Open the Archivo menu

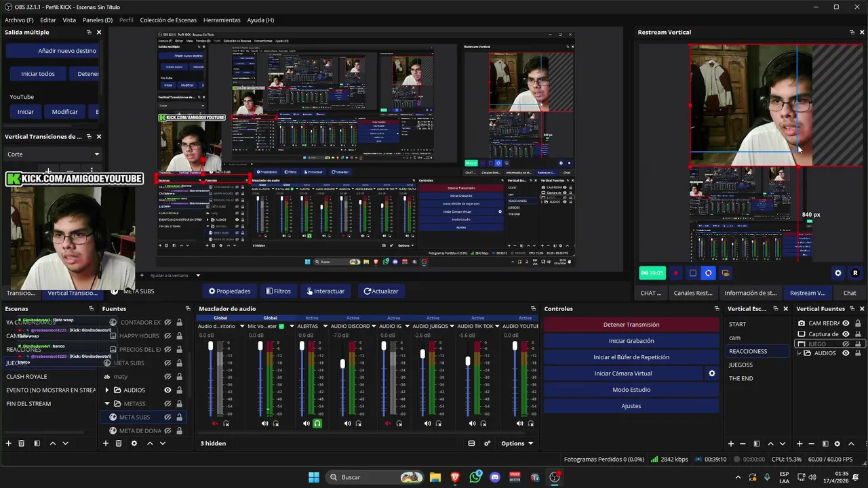click(x=19, y=20)
